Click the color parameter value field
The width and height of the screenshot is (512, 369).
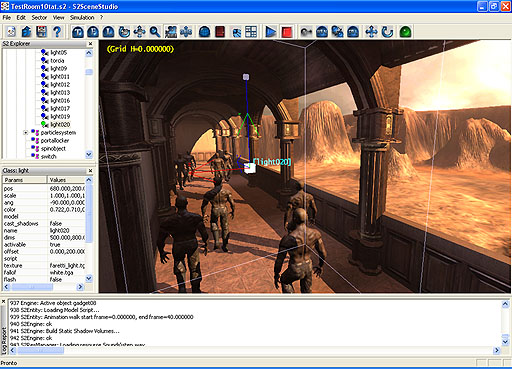click(66, 210)
